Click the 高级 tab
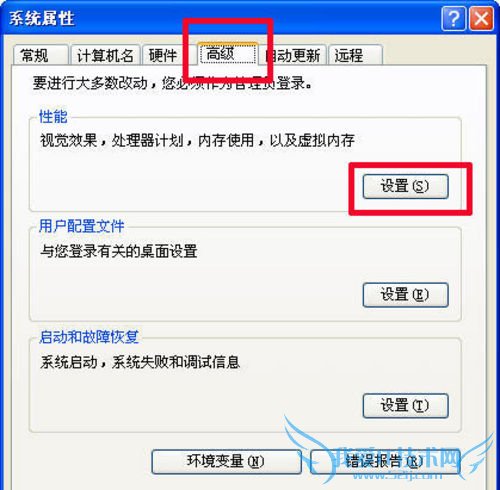Viewport: 500px width, 490px height. pyautogui.click(x=228, y=54)
